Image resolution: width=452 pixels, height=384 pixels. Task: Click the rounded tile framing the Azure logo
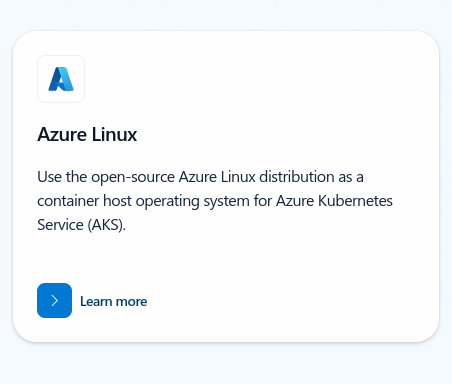(61, 79)
